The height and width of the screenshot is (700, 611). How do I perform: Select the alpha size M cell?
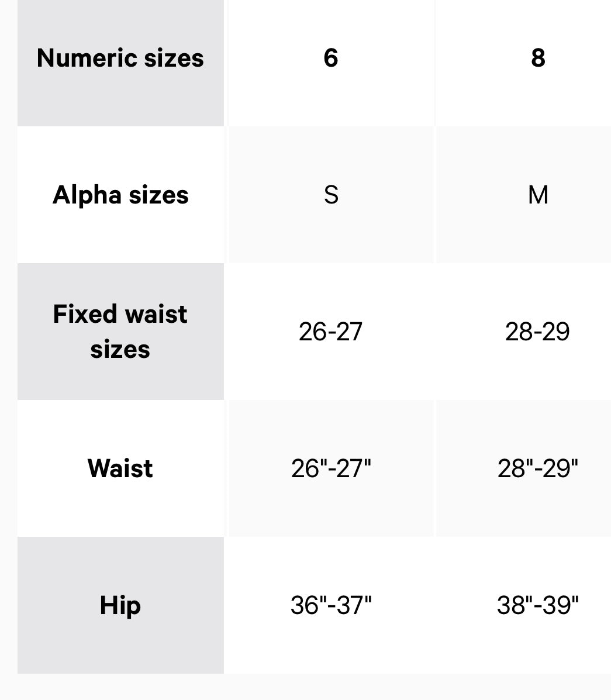click(x=537, y=195)
